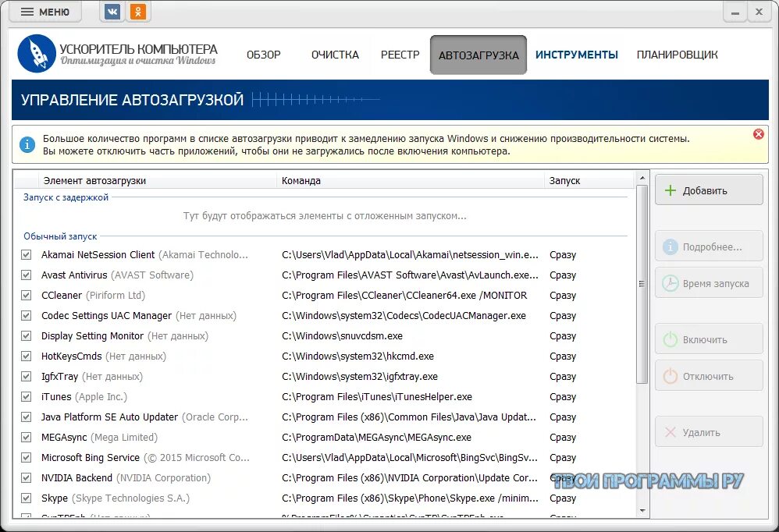Select the Skype entry name
779x532 pixels.
tap(55, 498)
